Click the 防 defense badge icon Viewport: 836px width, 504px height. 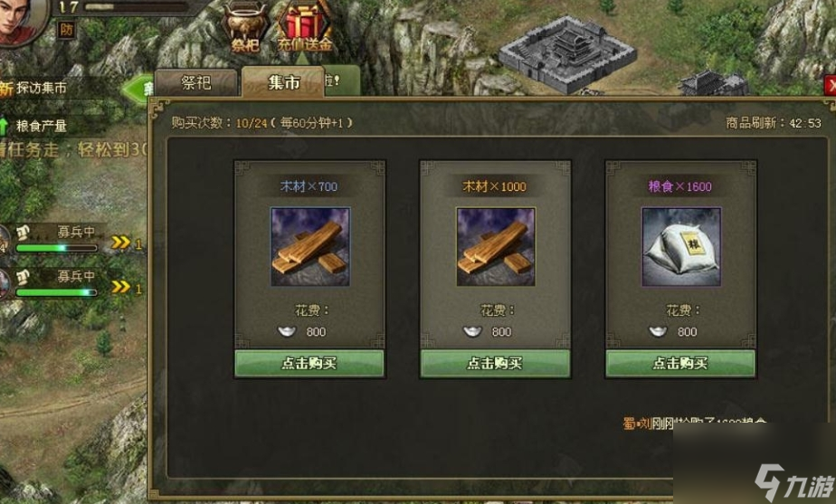[66, 29]
